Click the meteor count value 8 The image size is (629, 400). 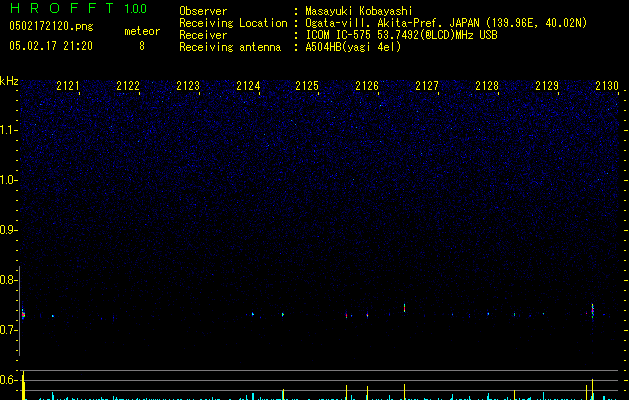point(142,46)
